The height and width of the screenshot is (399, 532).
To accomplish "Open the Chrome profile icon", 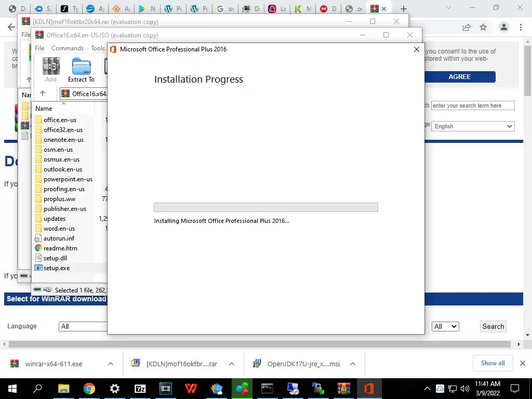I will 504,27.
